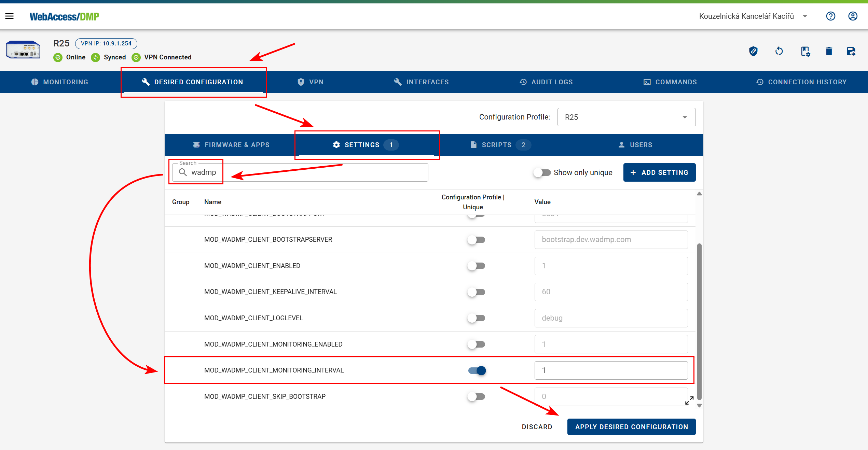Screen dimensions: 868x450
Task: Toggle Show only unique switch
Action: pyautogui.click(x=542, y=173)
